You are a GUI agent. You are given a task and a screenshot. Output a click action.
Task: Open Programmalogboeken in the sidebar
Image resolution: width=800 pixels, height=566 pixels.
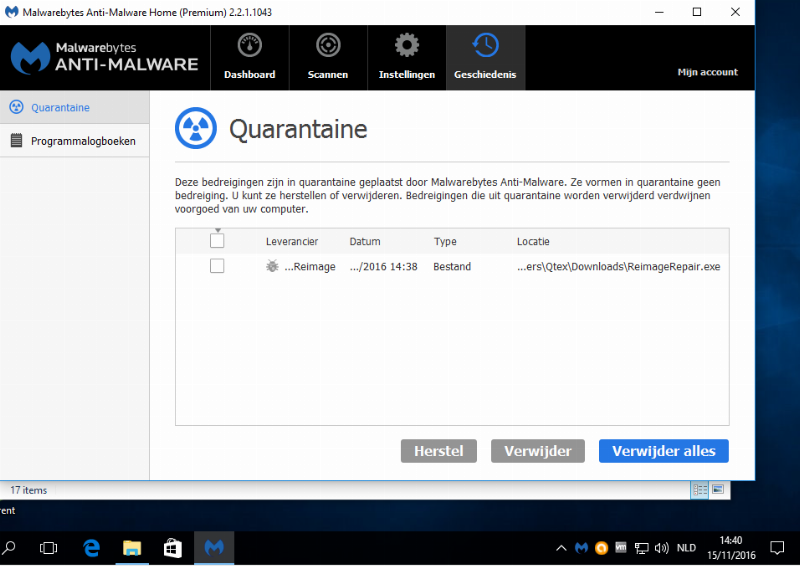coord(74,140)
